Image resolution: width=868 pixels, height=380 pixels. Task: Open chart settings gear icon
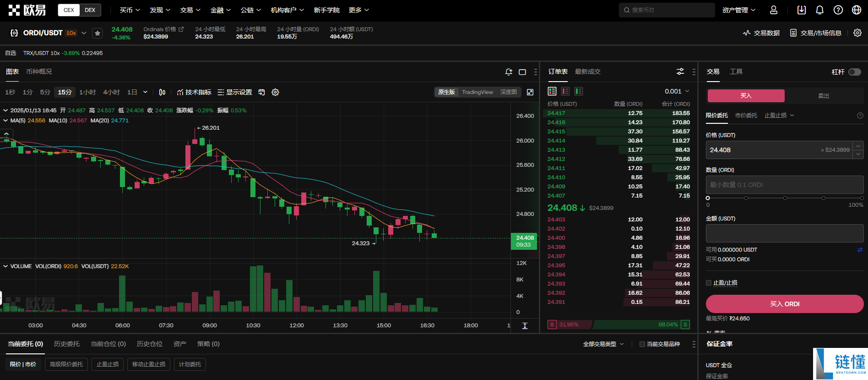275,92
